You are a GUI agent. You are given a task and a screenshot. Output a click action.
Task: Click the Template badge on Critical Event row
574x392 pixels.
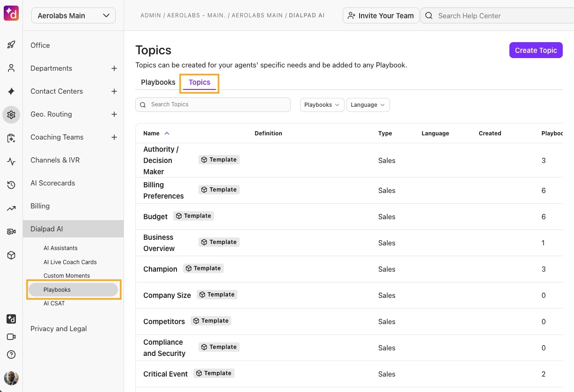point(214,373)
